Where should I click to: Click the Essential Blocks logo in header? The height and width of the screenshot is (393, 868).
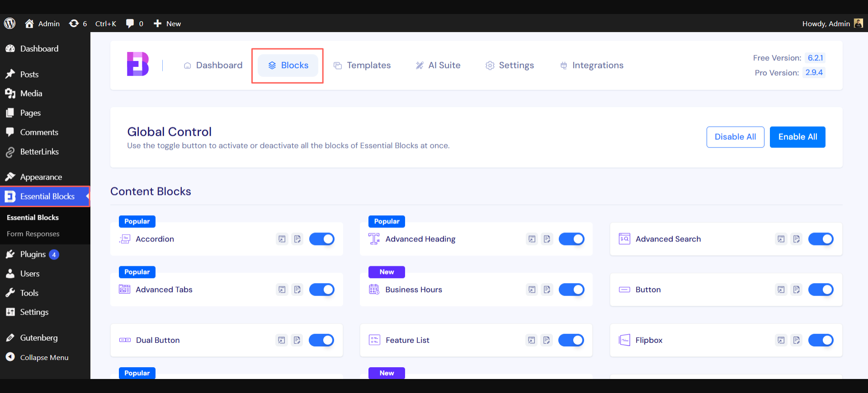[138, 64]
